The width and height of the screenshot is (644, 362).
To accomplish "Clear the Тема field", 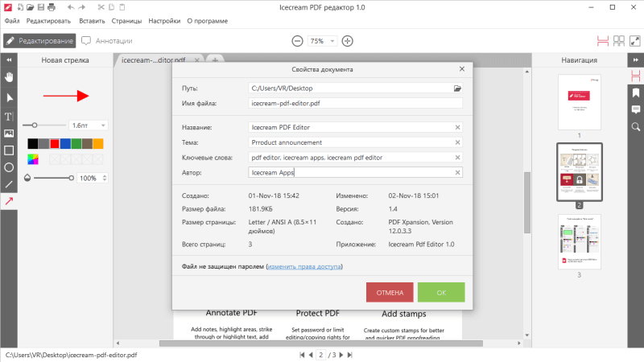I will [457, 142].
